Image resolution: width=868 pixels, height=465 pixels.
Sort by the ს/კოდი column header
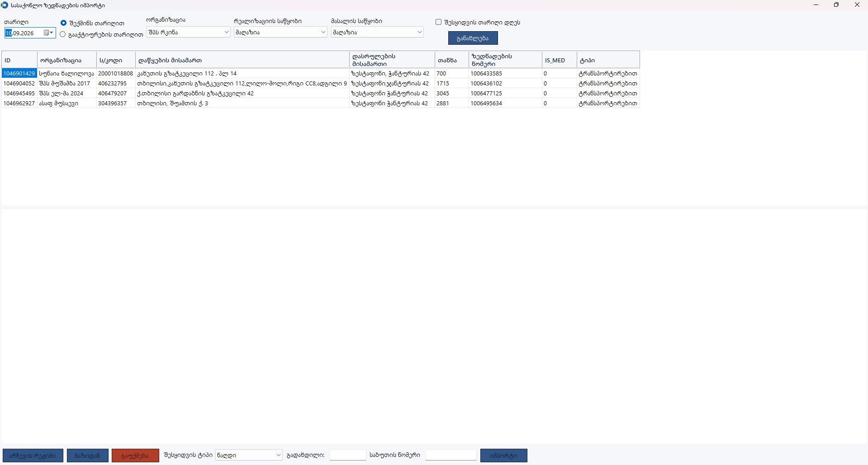coord(116,60)
